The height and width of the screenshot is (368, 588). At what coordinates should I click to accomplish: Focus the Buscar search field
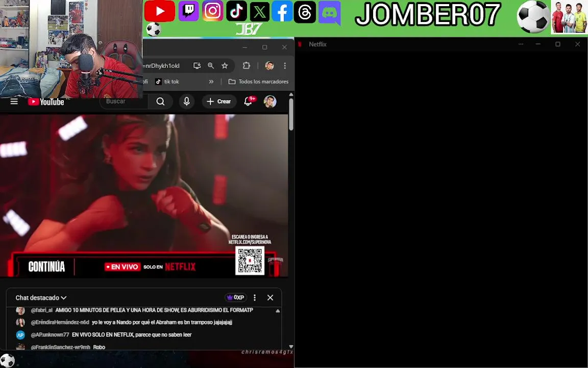[124, 101]
